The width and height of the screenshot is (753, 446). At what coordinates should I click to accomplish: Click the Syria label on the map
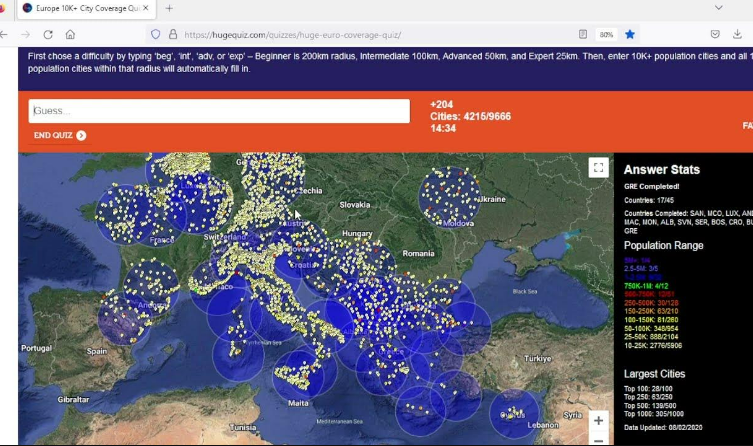572,415
